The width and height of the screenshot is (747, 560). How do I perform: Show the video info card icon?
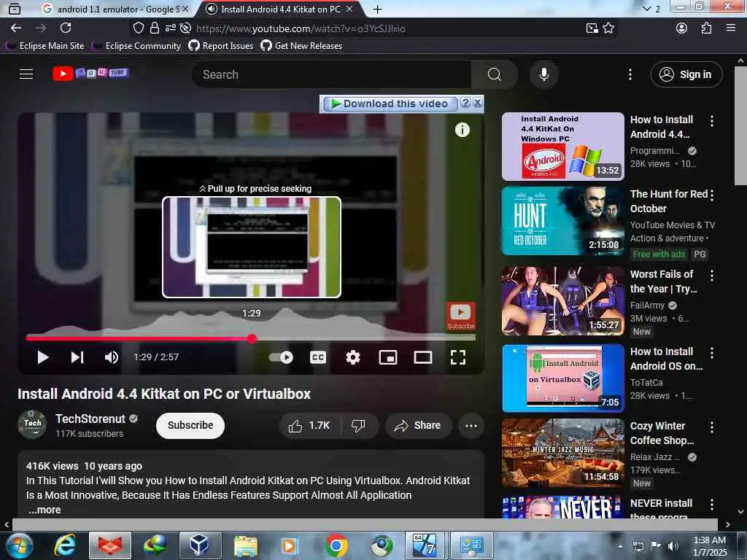point(462,130)
